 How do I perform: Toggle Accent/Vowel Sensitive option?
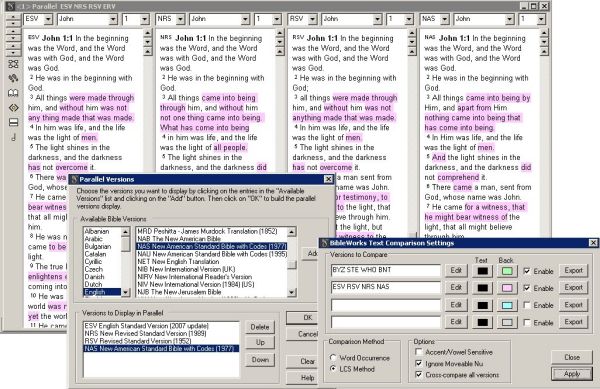(x=419, y=352)
